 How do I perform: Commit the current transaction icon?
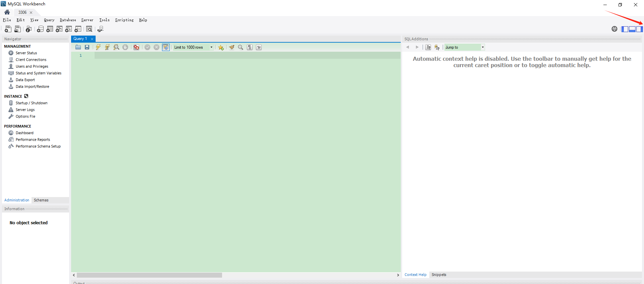tap(148, 47)
